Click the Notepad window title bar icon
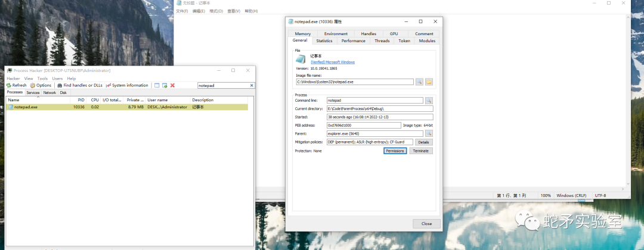The image size is (644, 250). pyautogui.click(x=179, y=3)
